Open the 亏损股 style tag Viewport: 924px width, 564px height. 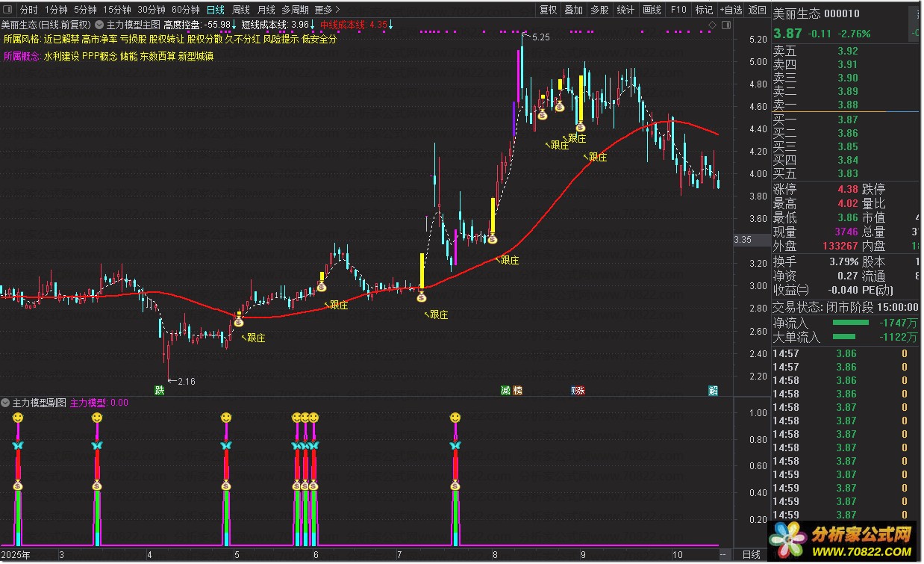tap(133, 40)
